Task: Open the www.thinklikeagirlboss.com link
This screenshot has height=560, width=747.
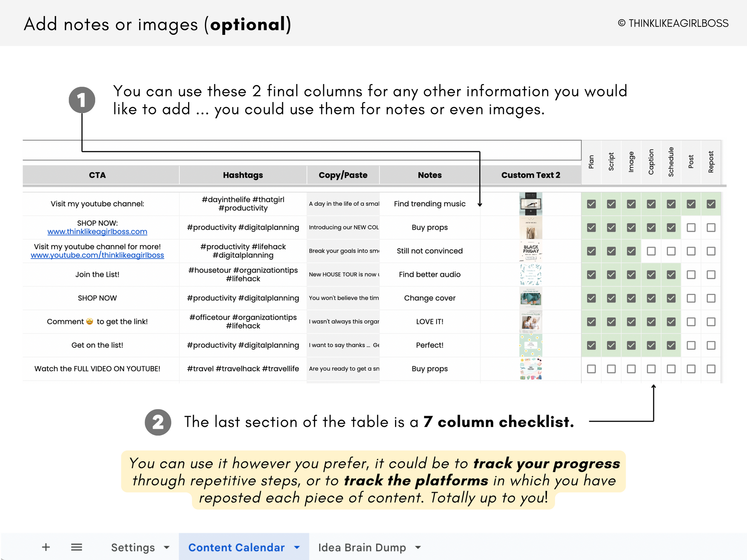Action: [97, 232]
